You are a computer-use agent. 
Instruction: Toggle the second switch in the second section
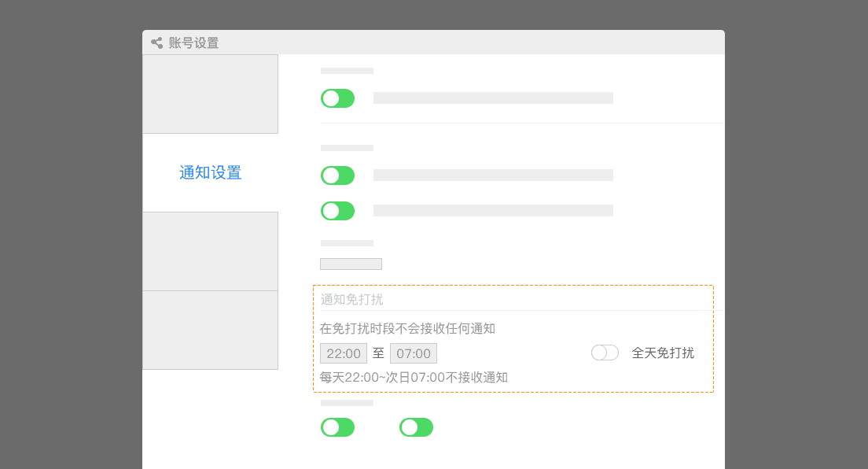(x=337, y=211)
